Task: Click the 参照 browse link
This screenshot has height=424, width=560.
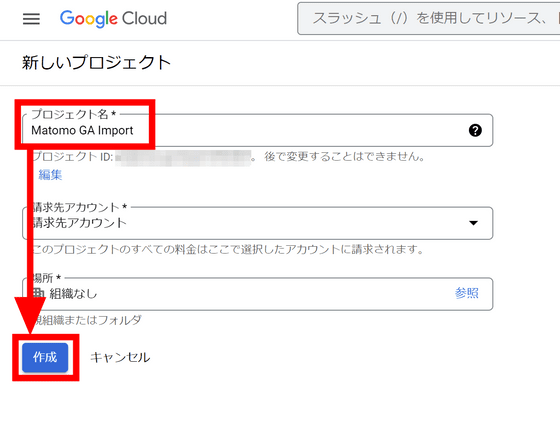Action: point(466,293)
